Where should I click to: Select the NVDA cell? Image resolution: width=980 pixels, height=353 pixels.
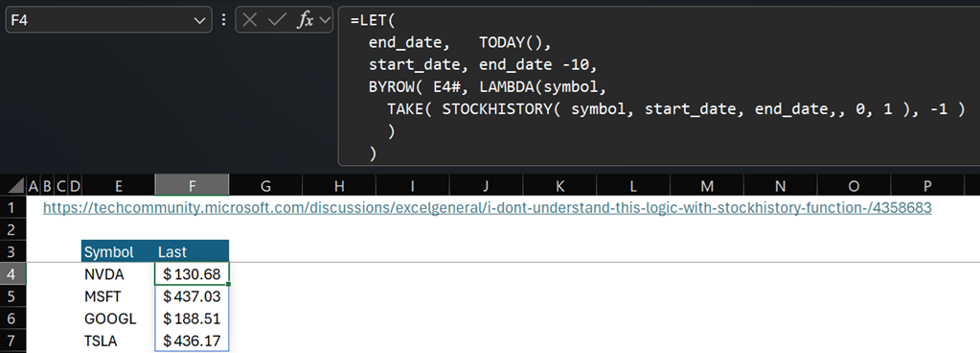coord(118,274)
